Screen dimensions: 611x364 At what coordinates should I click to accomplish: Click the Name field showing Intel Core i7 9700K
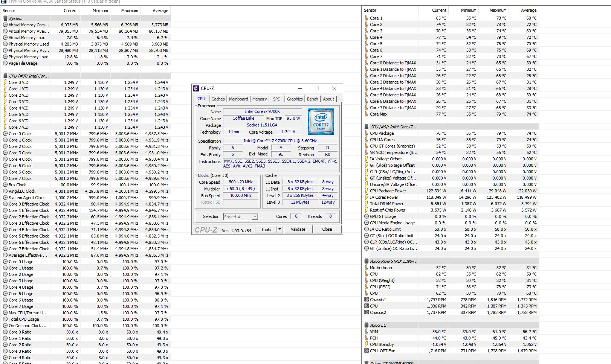[x=263, y=111]
